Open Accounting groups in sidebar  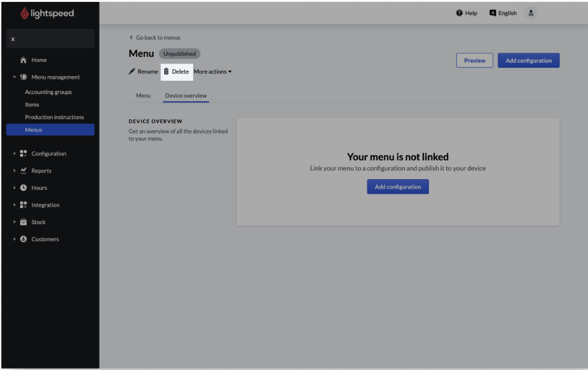48,92
